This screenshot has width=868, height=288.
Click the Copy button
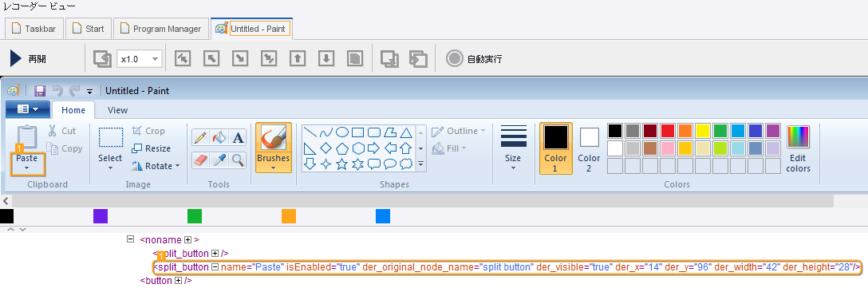(64, 148)
